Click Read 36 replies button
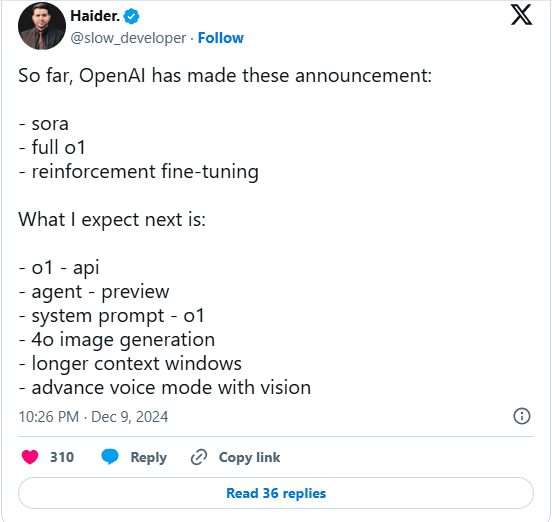552x522 pixels. tap(276, 493)
